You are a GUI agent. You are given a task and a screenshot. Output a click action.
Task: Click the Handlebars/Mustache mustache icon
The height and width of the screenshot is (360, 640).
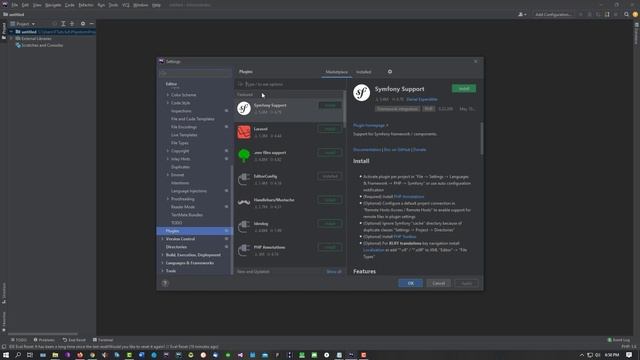pyautogui.click(x=244, y=203)
